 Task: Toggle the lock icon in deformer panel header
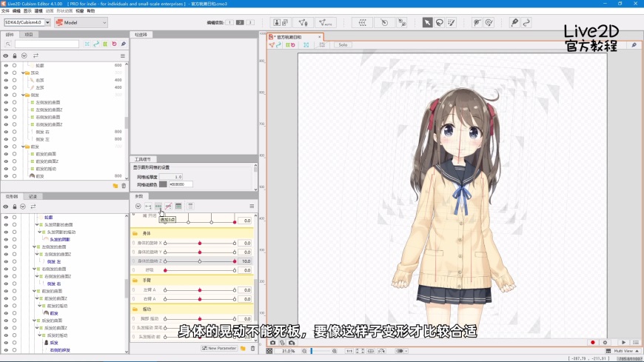[x=15, y=207]
